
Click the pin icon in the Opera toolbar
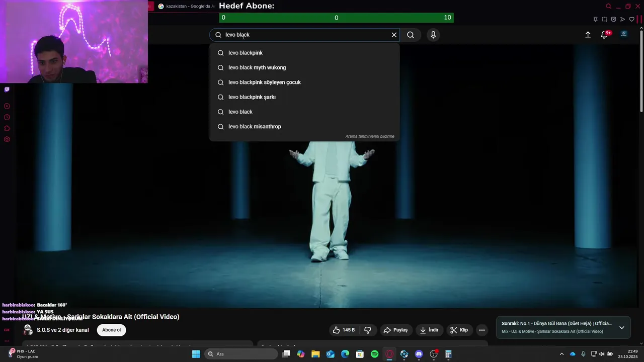(x=595, y=19)
